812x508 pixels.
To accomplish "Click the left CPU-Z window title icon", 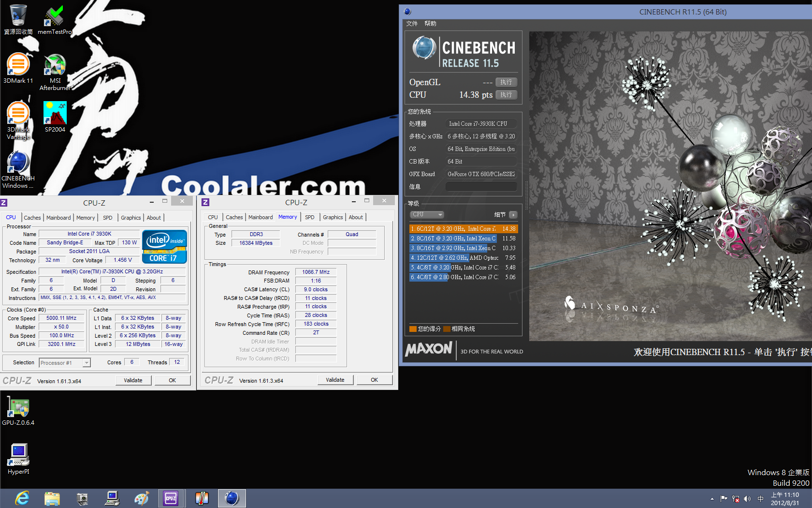I will 4,203.
